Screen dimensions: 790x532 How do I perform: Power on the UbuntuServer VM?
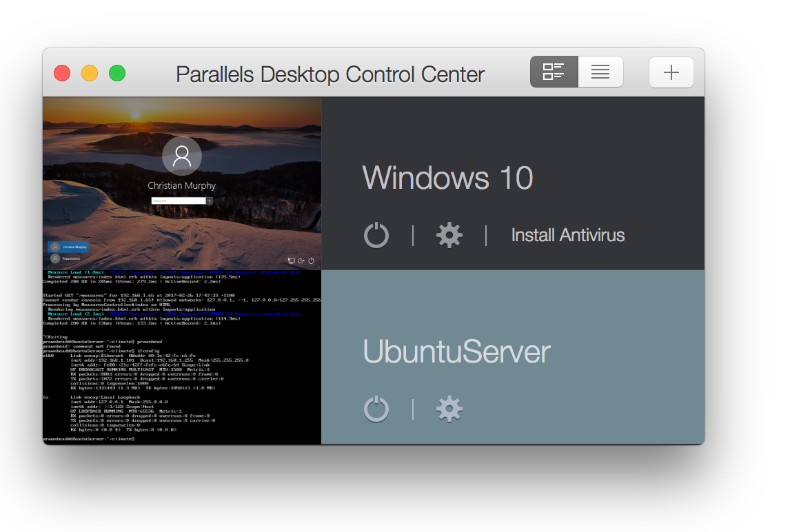coord(376,409)
